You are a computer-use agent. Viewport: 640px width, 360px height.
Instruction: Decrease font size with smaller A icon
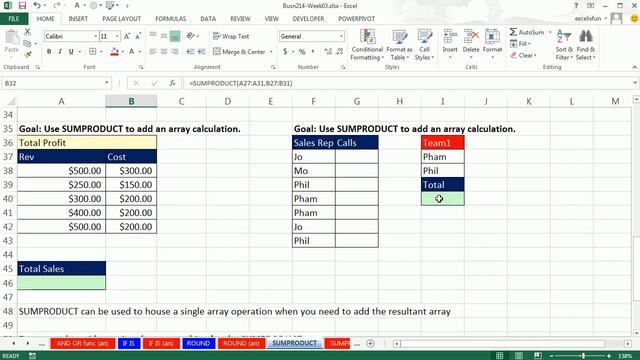138,36
